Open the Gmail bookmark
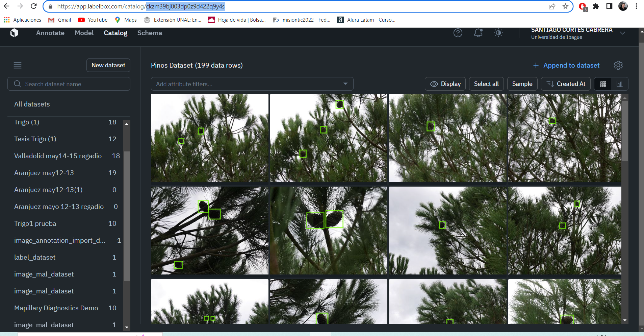Screen dimensions: 644x336 pos(60,20)
